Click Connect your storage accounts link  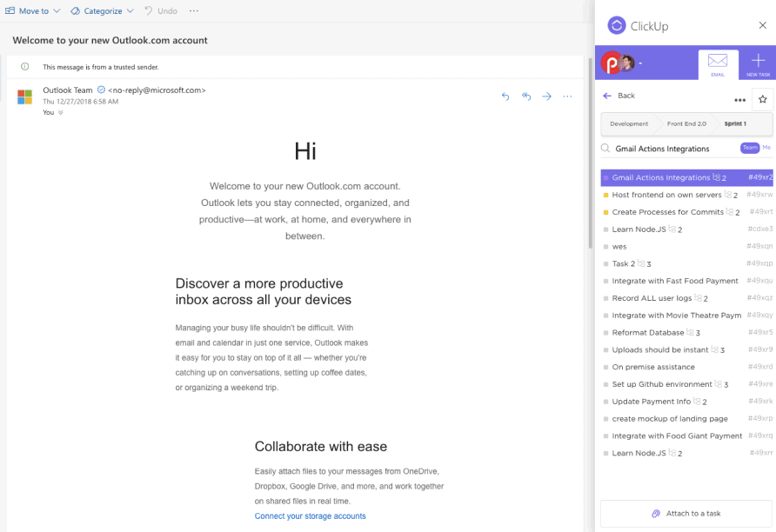coord(310,516)
